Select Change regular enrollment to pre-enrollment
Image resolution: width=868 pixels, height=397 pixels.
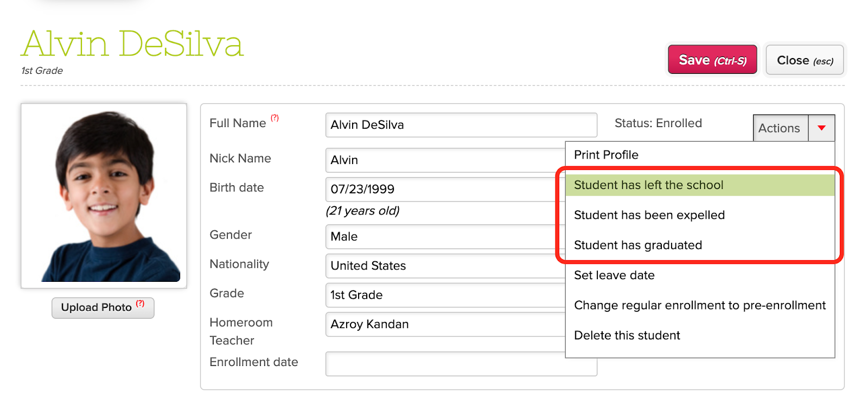699,305
